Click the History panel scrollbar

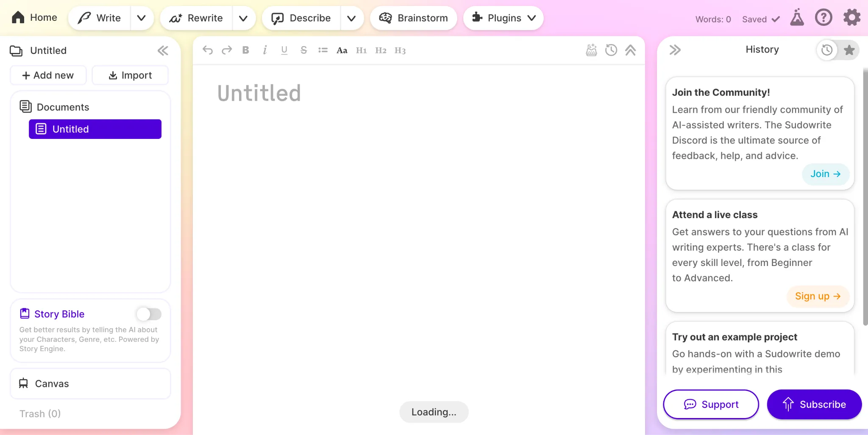point(865,197)
